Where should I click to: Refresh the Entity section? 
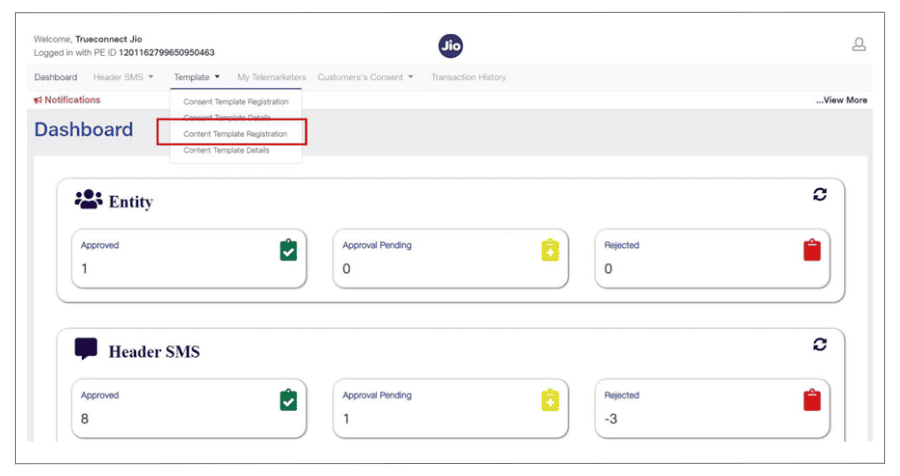[820, 195]
